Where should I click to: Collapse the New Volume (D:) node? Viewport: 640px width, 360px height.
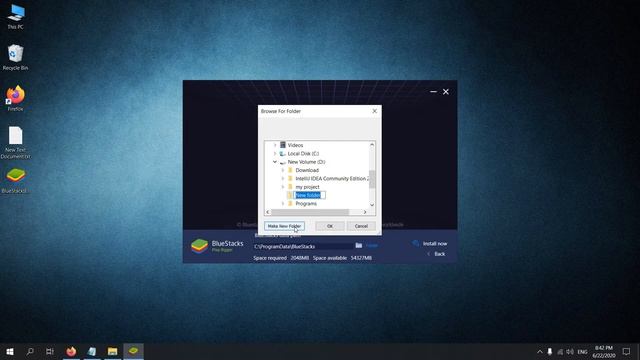click(x=275, y=162)
